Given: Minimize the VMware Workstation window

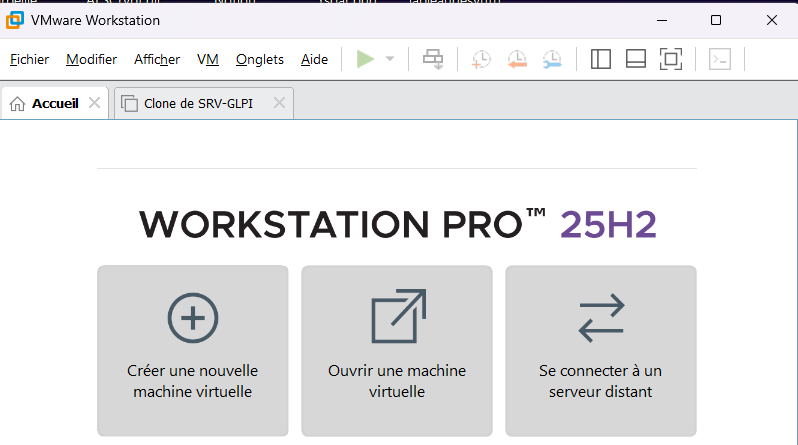Looking at the screenshot, I should tap(662, 20).
